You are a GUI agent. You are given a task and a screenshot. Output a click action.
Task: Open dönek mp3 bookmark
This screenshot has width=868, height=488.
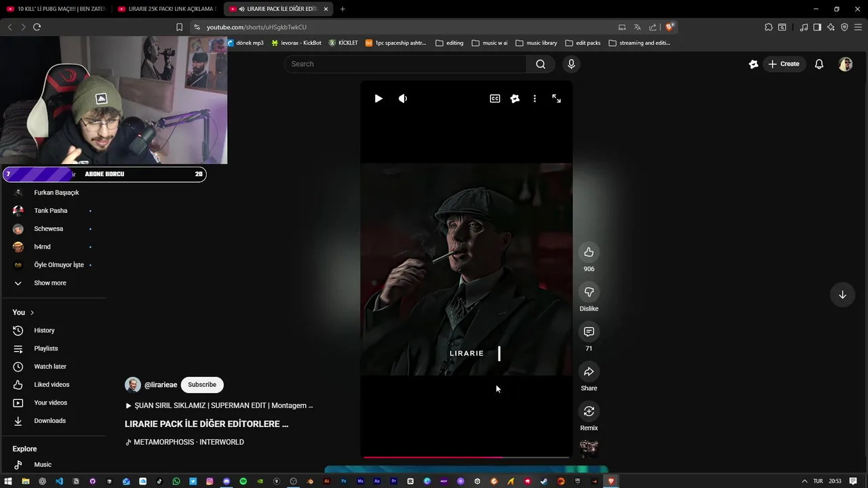245,43
